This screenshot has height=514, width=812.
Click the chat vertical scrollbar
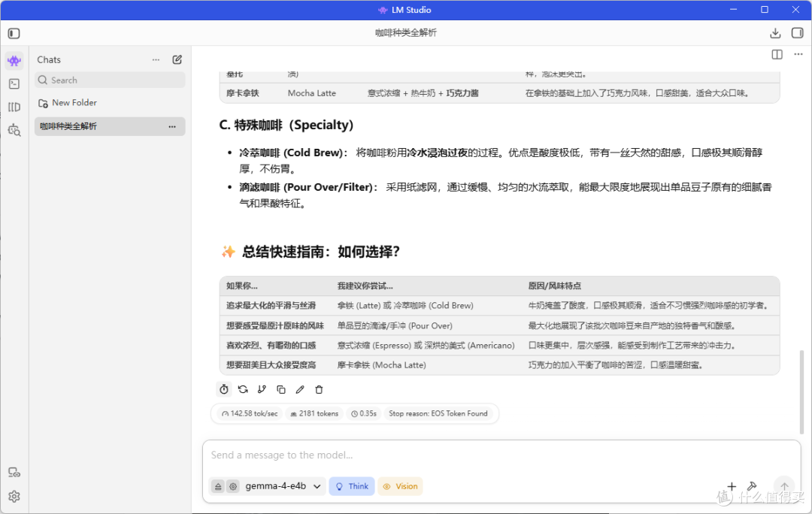[x=801, y=392]
